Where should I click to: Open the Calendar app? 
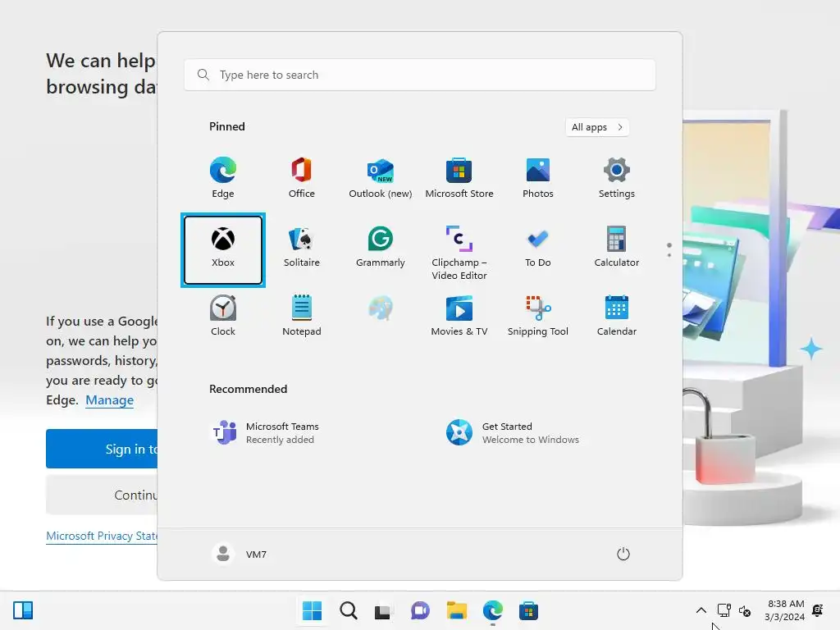[x=617, y=316]
